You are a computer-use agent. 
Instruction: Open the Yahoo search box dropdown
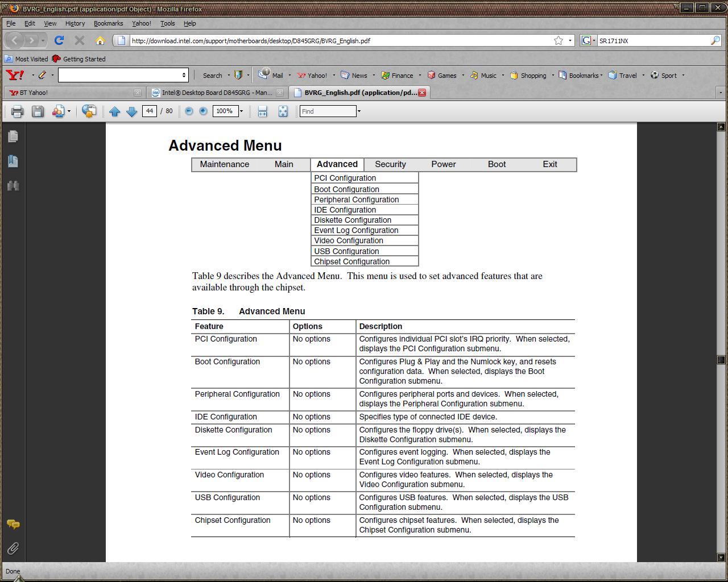[184, 75]
